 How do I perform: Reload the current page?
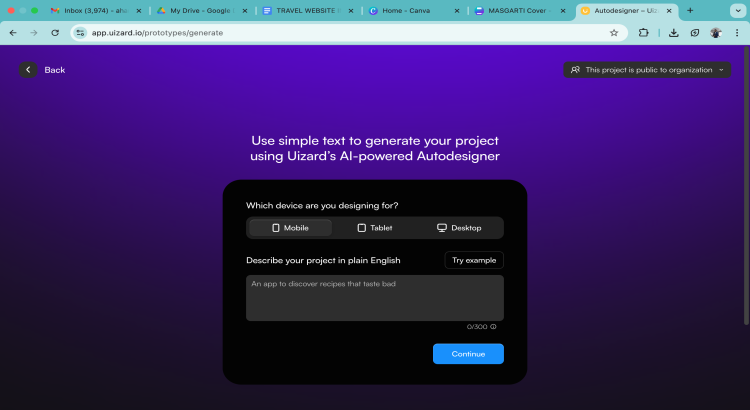[55, 33]
